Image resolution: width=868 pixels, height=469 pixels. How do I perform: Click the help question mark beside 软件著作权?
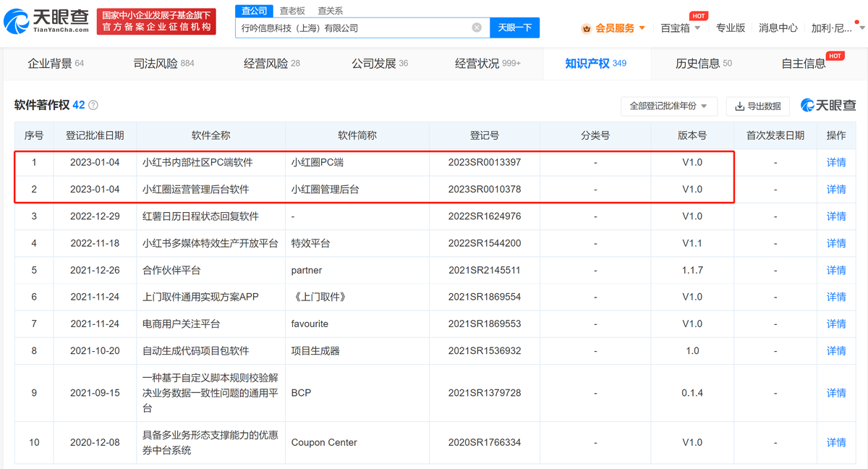pyautogui.click(x=93, y=106)
